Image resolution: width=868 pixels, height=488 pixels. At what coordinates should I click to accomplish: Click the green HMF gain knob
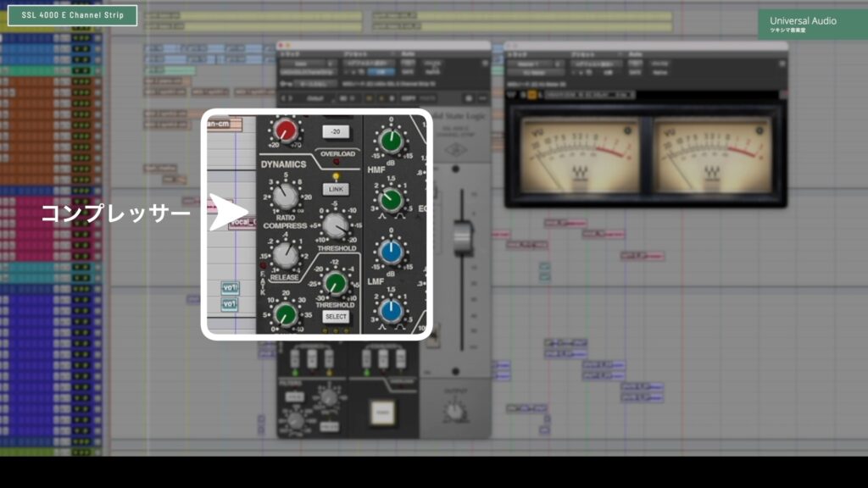(391, 141)
